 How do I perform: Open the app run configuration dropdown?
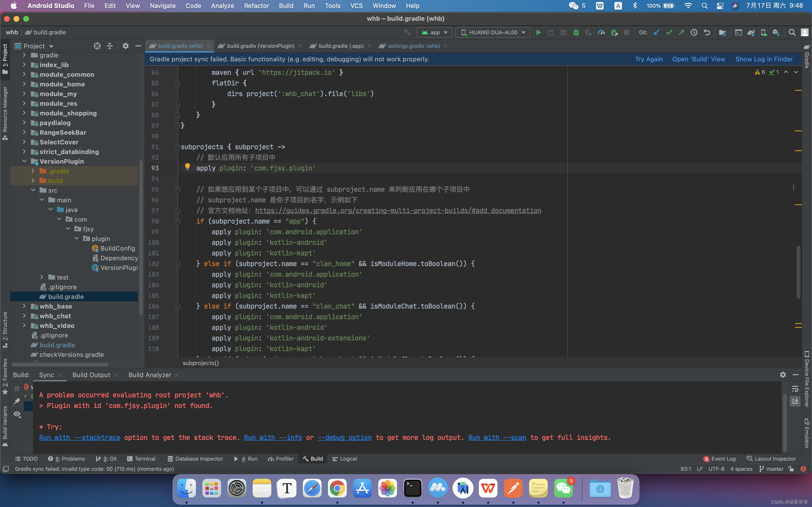[435, 33]
